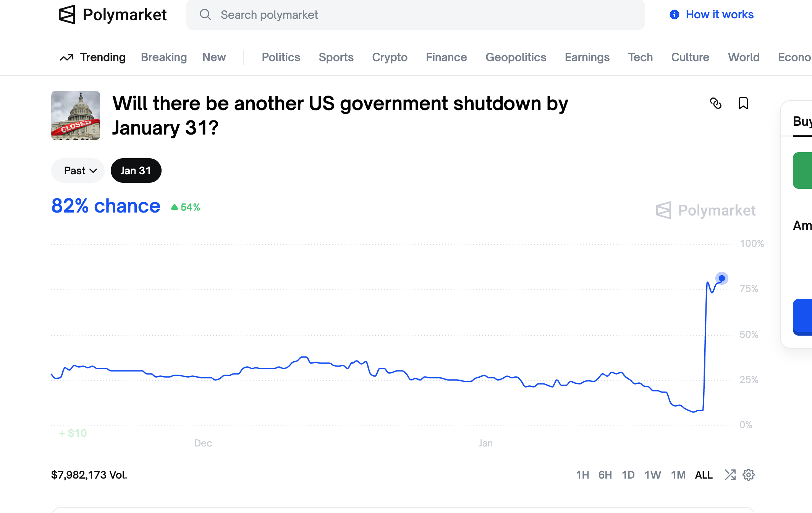Open the Past dropdown
The height and width of the screenshot is (513, 812).
point(78,170)
